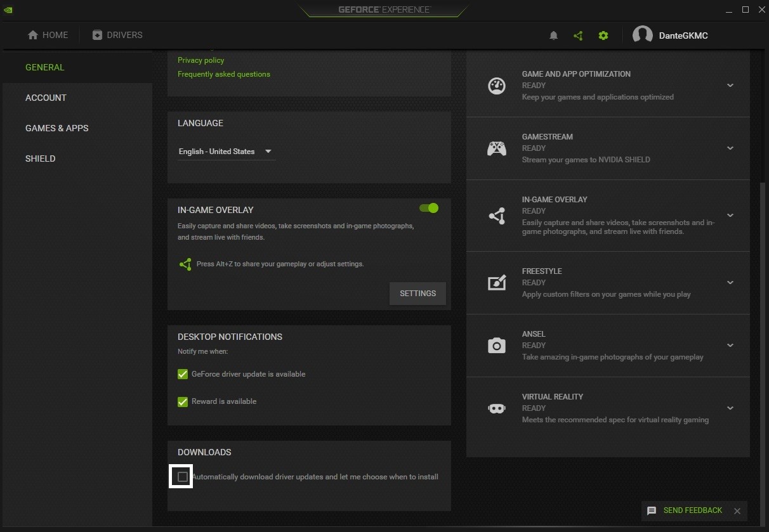Click the Downloads section heading
The width and height of the screenshot is (769, 532).
pos(204,452)
